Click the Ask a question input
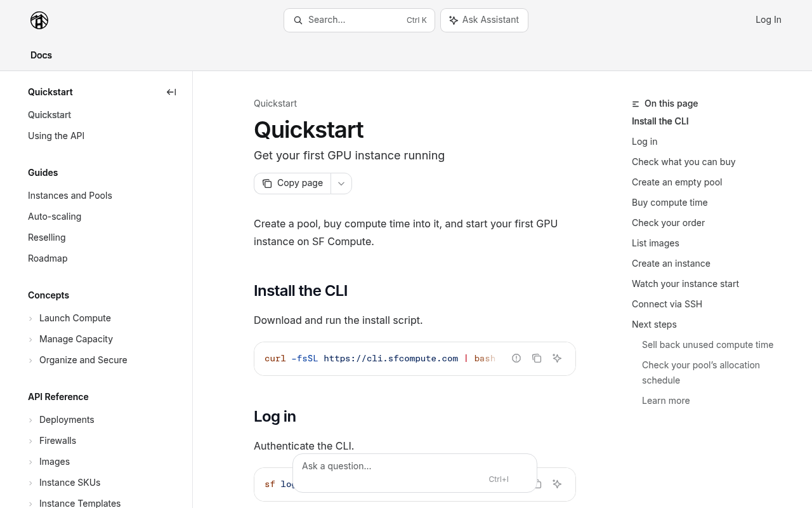 click(x=415, y=473)
